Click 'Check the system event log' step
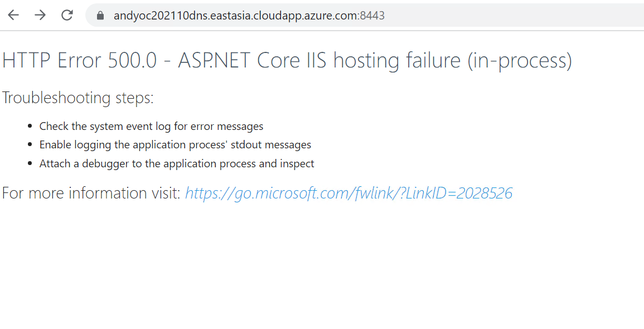Screen dimensions: 644x329 [151, 127]
